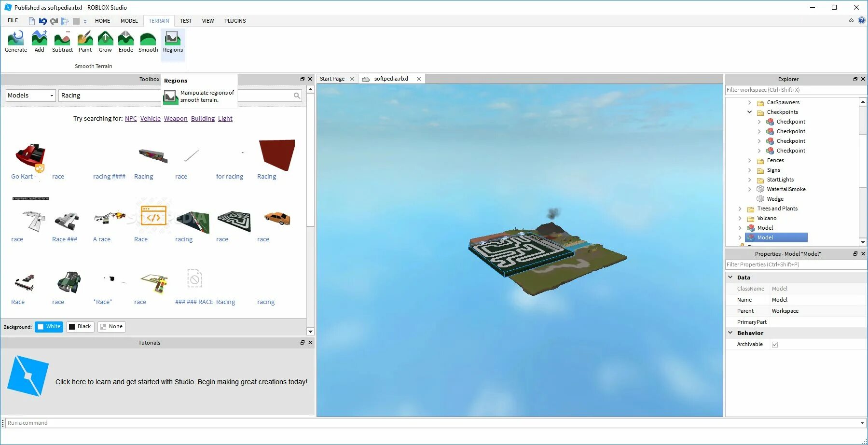Select the Add terrain tool
The image size is (868, 445).
click(40, 42)
